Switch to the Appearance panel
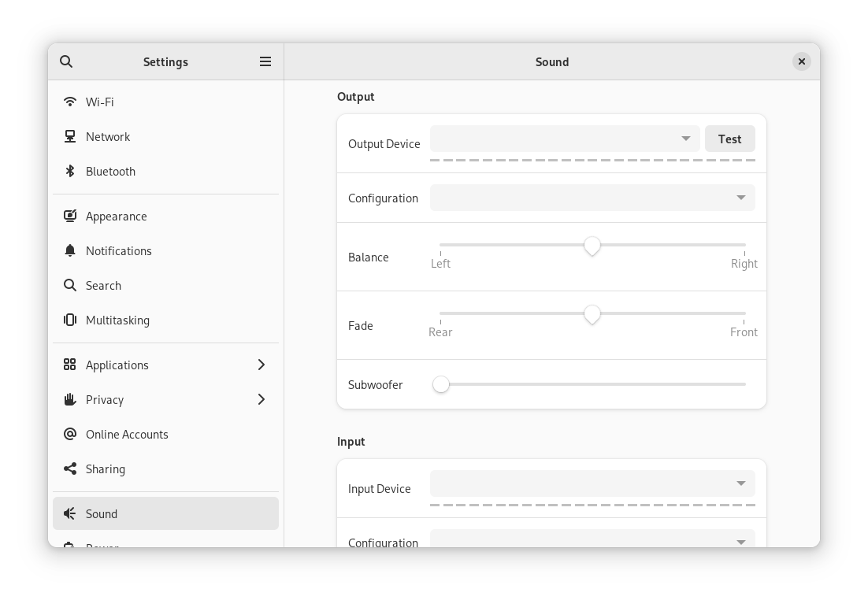Screen dimensions: 868x600 tap(165, 216)
